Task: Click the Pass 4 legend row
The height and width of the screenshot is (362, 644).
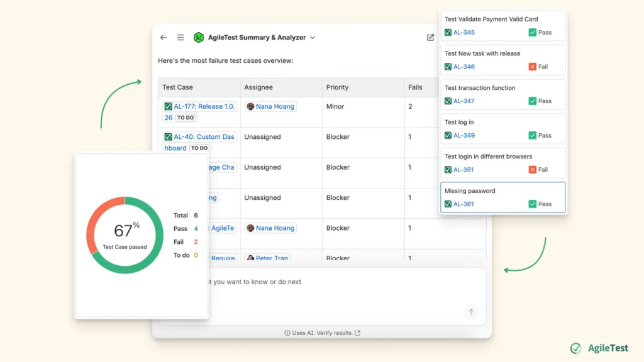Action: [x=186, y=229]
